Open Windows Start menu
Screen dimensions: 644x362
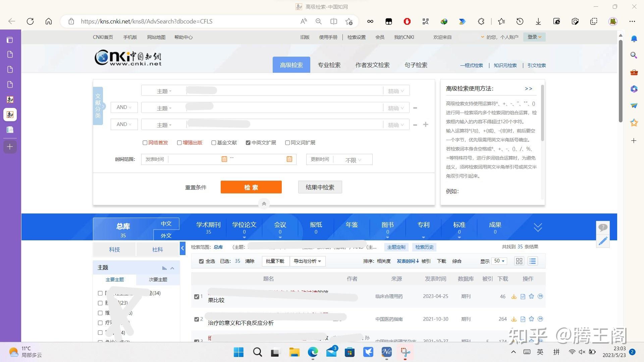pyautogui.click(x=238, y=352)
